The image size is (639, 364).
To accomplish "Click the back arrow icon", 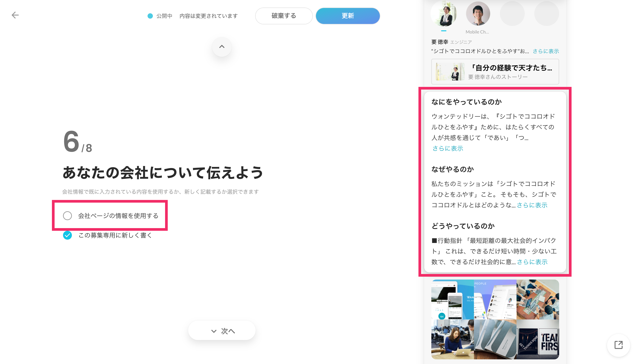I will [15, 15].
